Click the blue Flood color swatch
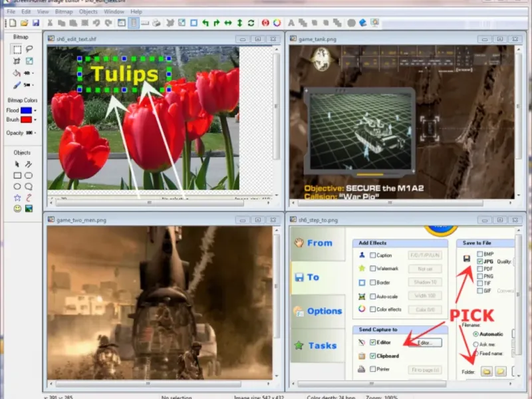The height and width of the screenshot is (399, 532). pyautogui.click(x=26, y=110)
